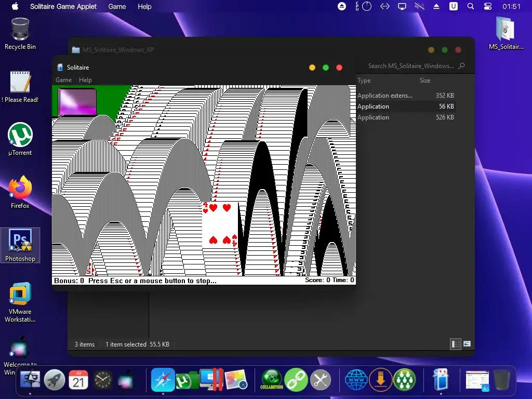
Task: Click the green chain-link dock icon
Action: coord(296,380)
